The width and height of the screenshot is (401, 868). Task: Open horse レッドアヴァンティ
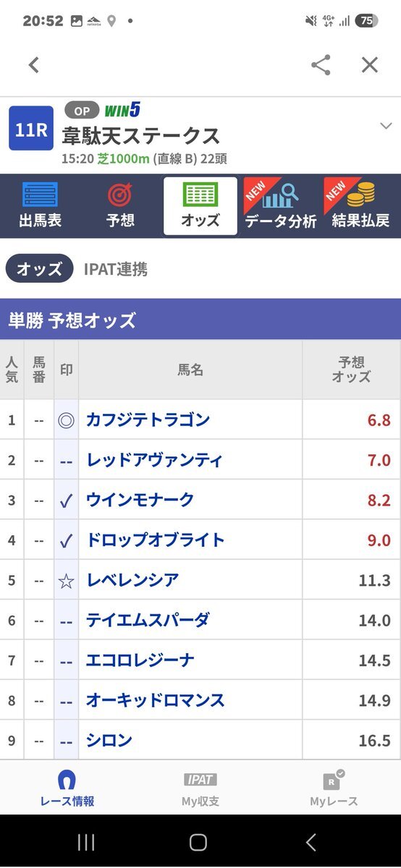154,460
